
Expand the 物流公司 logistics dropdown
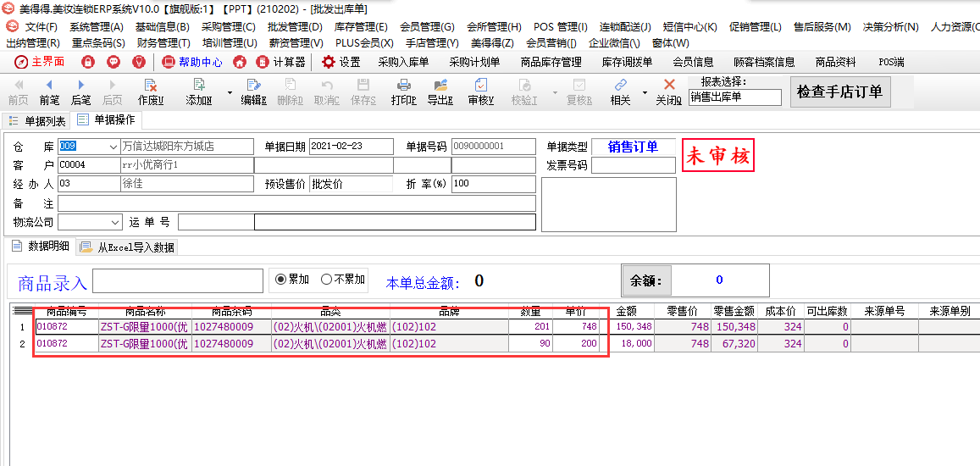116,222
